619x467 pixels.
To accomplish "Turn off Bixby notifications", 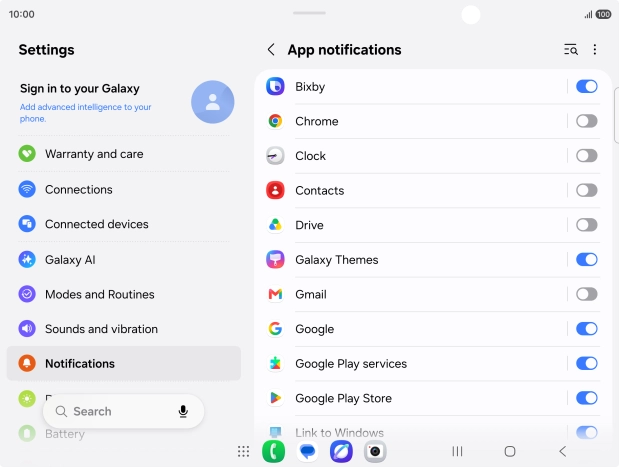I will (x=587, y=86).
